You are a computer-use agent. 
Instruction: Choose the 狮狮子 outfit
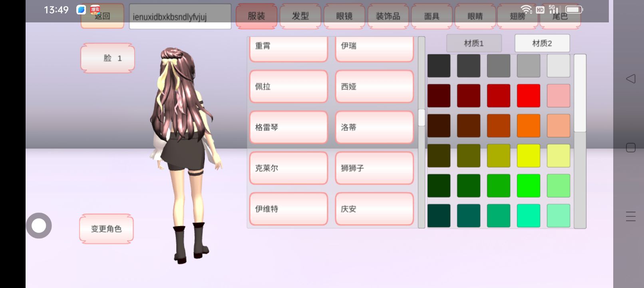coord(374,168)
